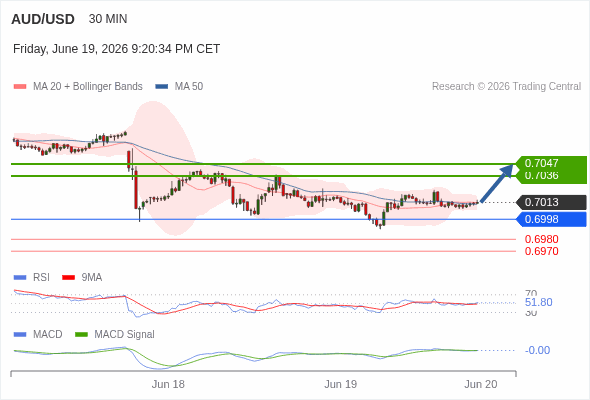
Task: Click the 30 MIN timeframe label
Action: (x=108, y=19)
